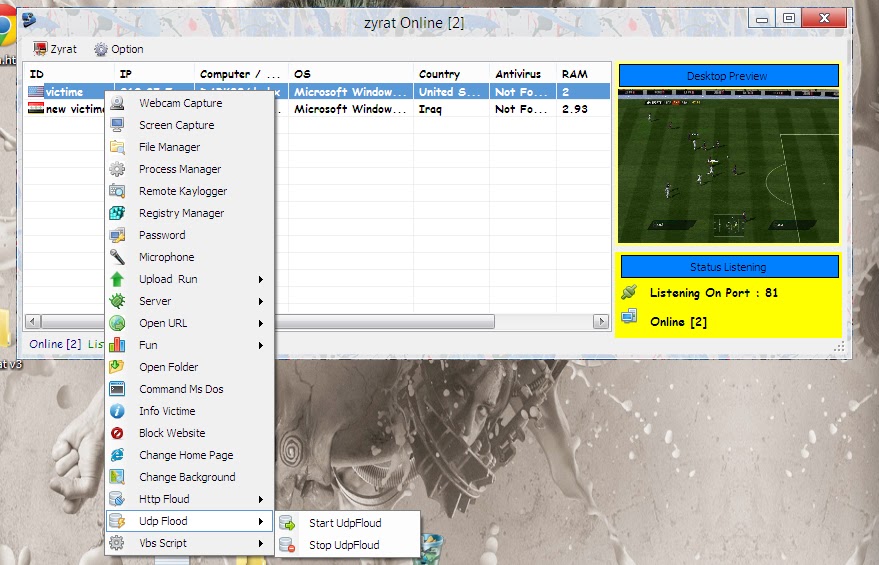Click the ID column header
The height and width of the screenshot is (565, 879).
[69, 74]
